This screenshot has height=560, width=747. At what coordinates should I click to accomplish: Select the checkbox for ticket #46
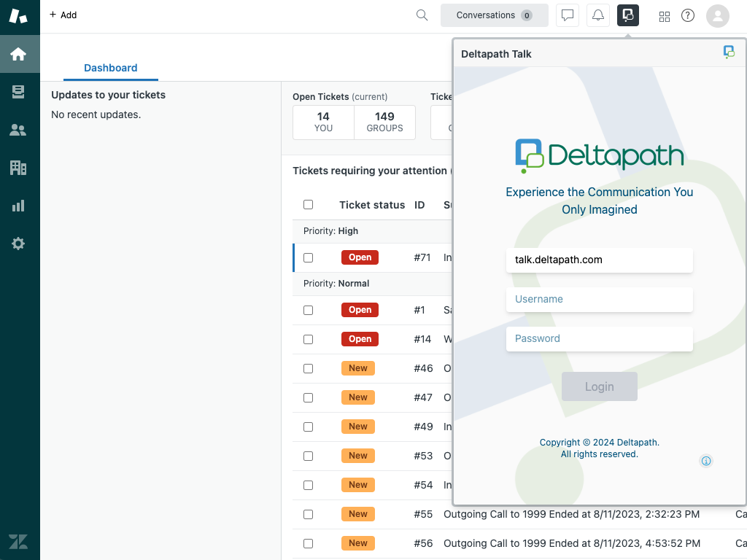[x=308, y=368]
